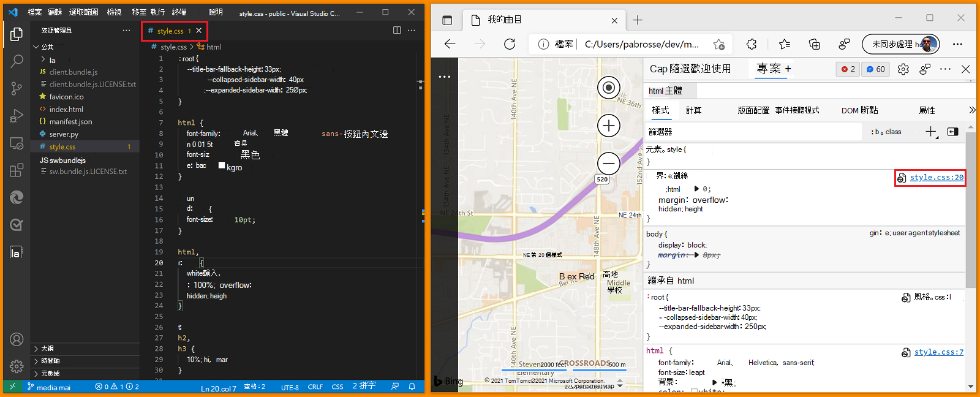Click the Edge address bar

[631, 44]
